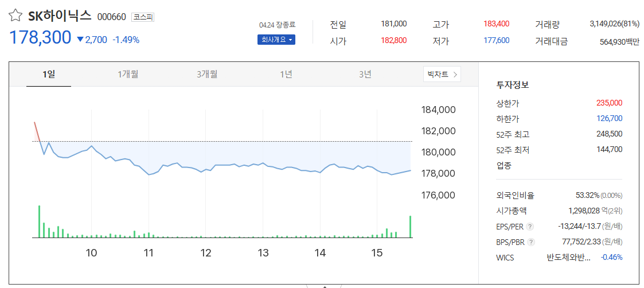Screen dimensions: 644x288
Task: Open the 회사개요 dropdown
Action: (x=276, y=40)
